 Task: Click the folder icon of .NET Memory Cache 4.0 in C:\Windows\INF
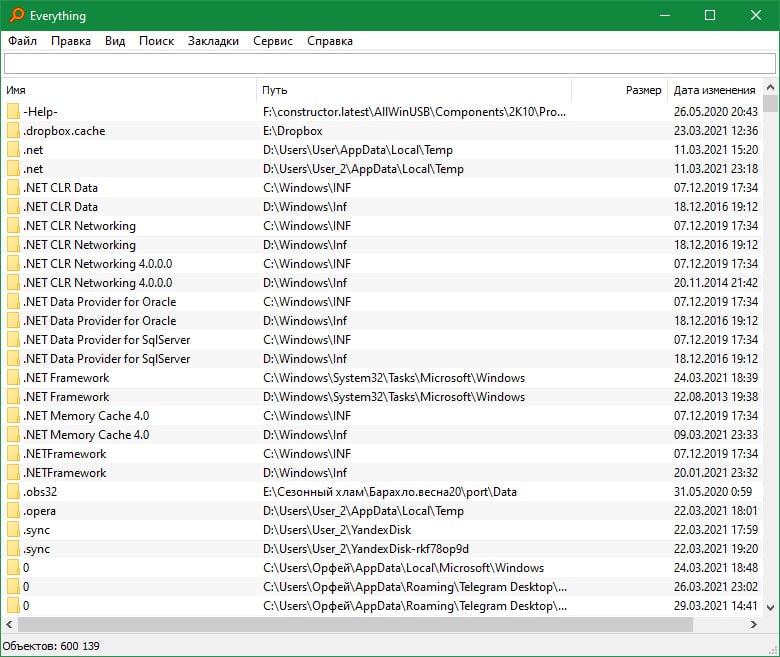[13, 416]
